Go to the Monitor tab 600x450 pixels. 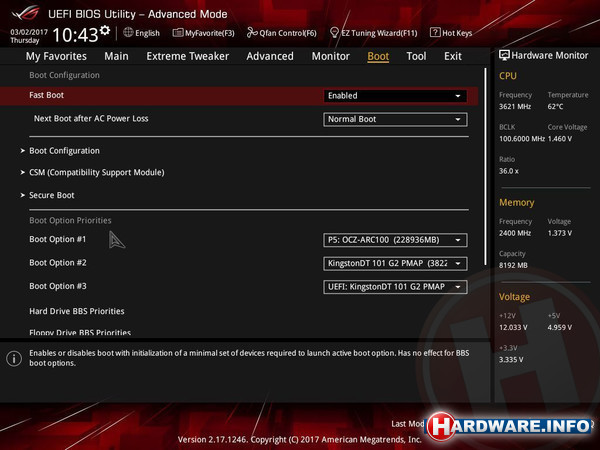331,56
